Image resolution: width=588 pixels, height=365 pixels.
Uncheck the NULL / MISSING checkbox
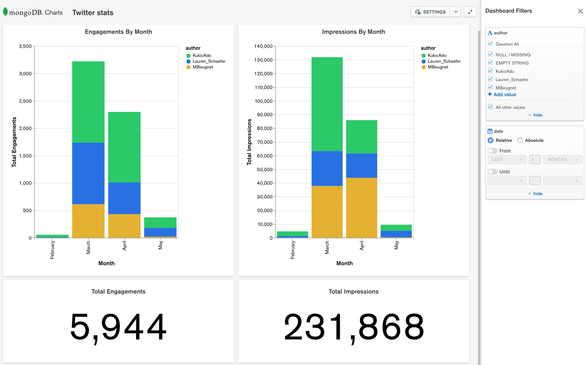click(490, 54)
